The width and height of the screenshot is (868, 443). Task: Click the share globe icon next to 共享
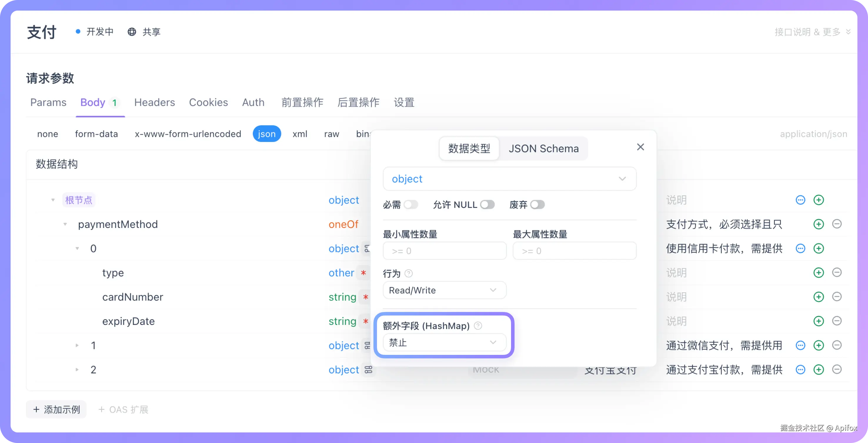132,32
